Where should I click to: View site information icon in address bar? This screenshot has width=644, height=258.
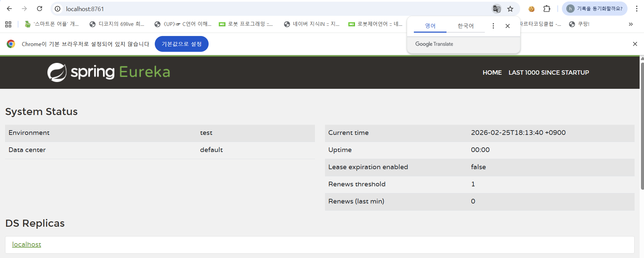(58, 9)
